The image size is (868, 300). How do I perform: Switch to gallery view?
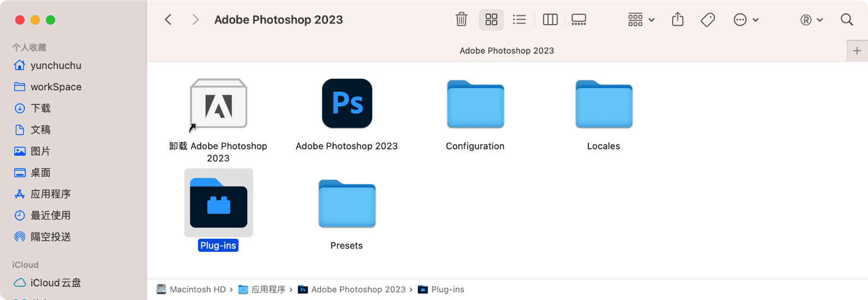point(579,20)
